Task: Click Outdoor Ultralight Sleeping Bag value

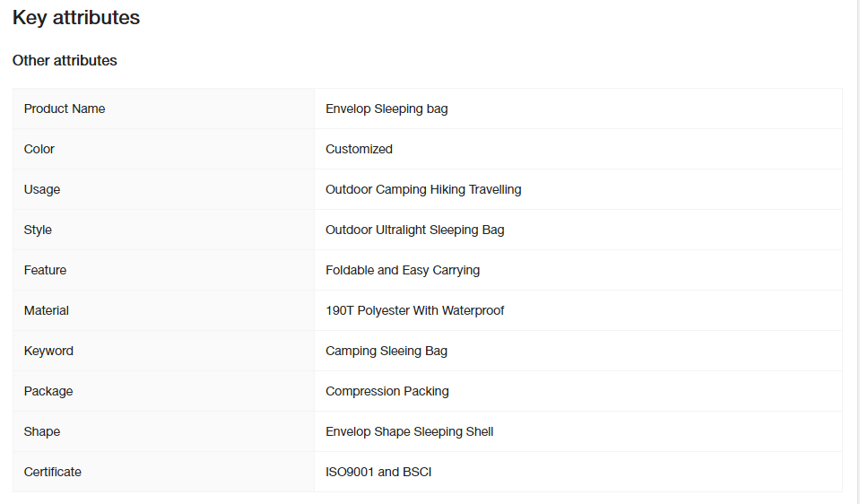Action: tap(414, 230)
